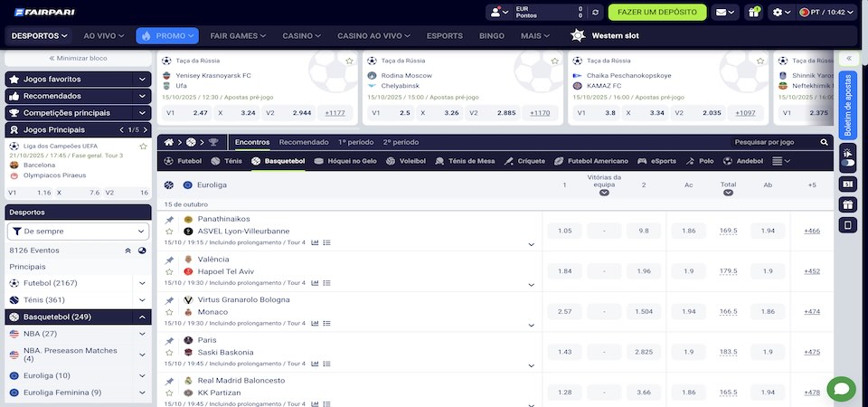868x407 pixels.
Task: Click the +466 more markets link
Action: coord(812,231)
